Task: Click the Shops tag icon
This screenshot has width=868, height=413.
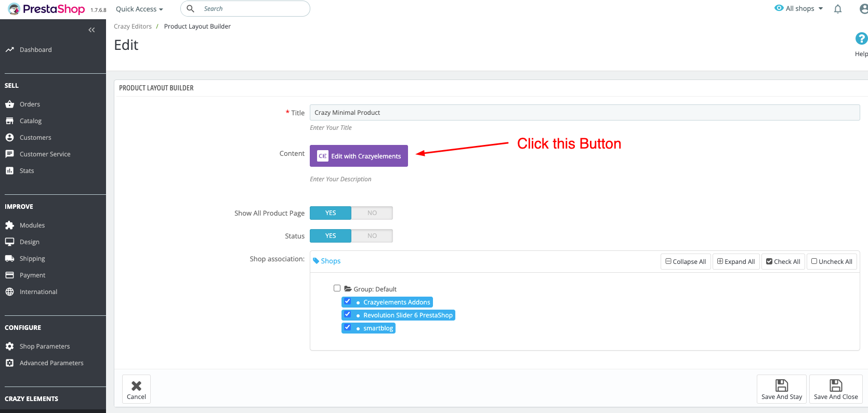Action: 316,261
